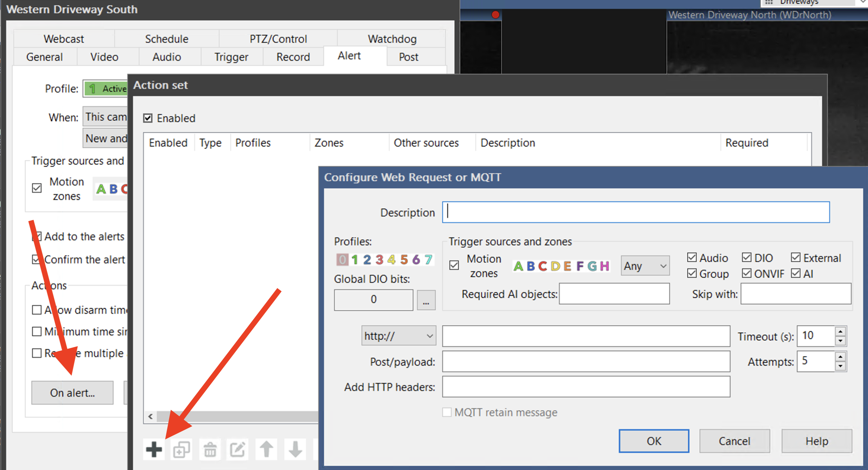Disable the Action set Enabled checkbox
Viewport: 868px width, 470px height.
point(148,118)
